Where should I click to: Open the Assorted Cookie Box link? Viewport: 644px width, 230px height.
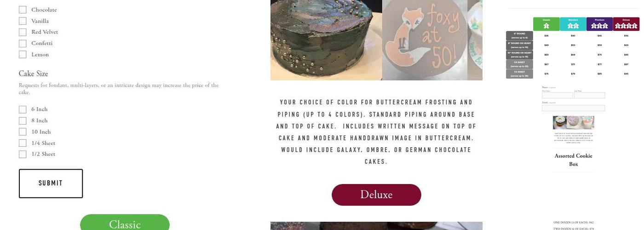[x=574, y=160]
